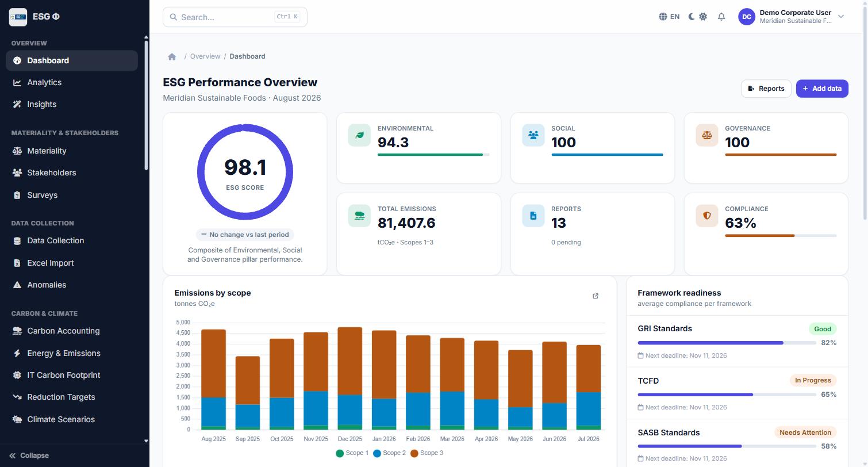
Task: Toggle Scope 3 legend series
Action: coord(427,453)
